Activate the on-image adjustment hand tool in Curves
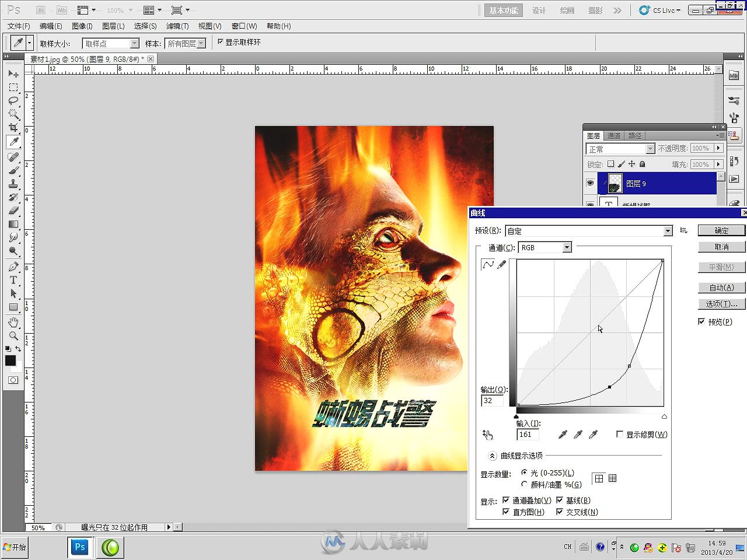The height and width of the screenshot is (560, 747). point(488,435)
